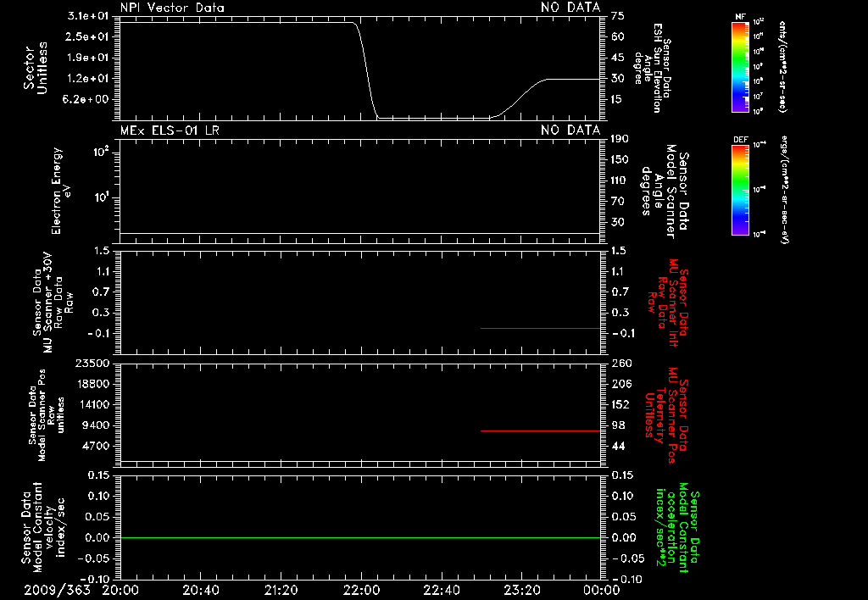Click 'NO DATA' beside NPI Vector Data title
The image size is (868, 600).
click(x=570, y=8)
